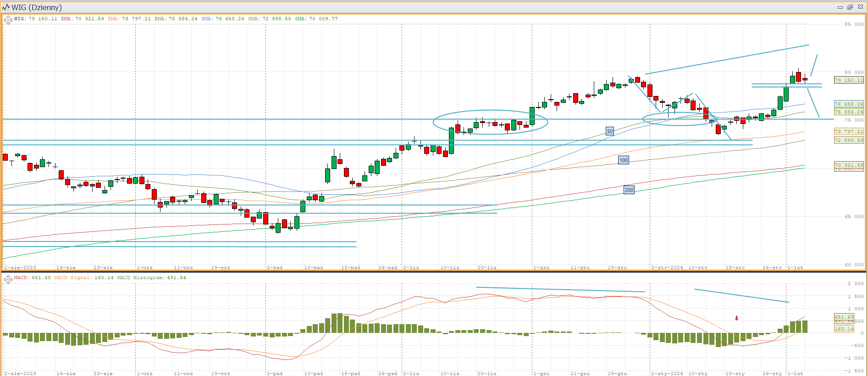Click the MACD 651.68 axis value tag
This screenshot has height=376, width=868.
844,317
